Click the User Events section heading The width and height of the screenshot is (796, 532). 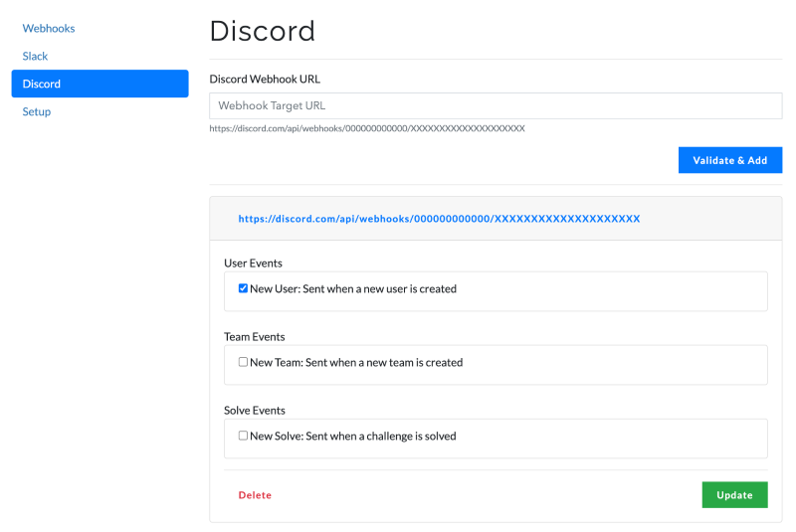[253, 264]
